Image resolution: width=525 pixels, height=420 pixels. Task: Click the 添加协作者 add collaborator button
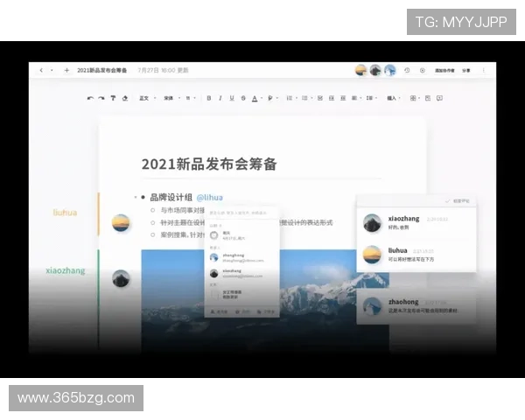pos(444,70)
